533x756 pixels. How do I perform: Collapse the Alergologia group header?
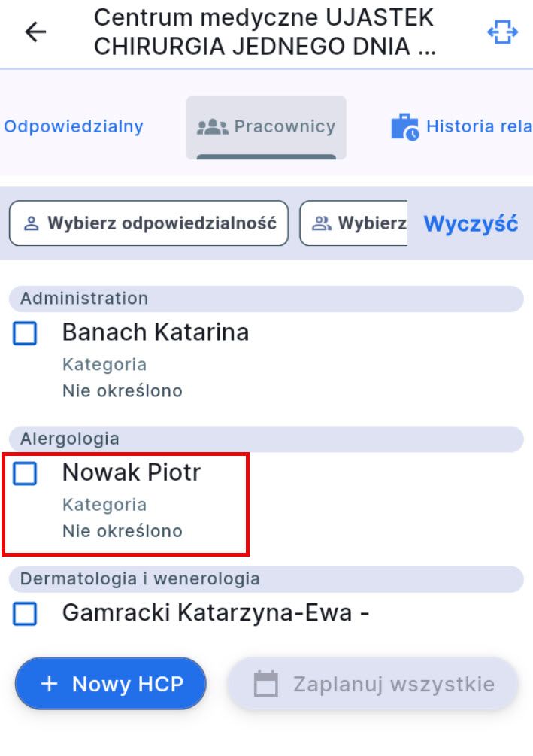(266, 439)
